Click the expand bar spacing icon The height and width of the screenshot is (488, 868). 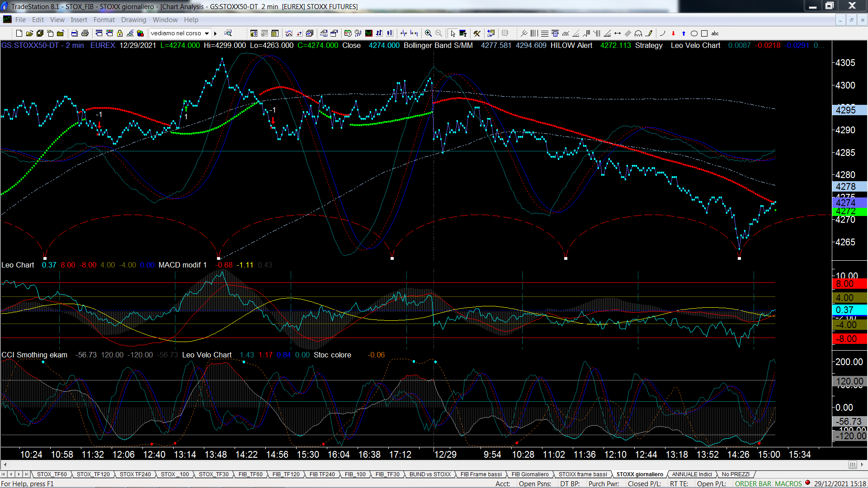414,33
